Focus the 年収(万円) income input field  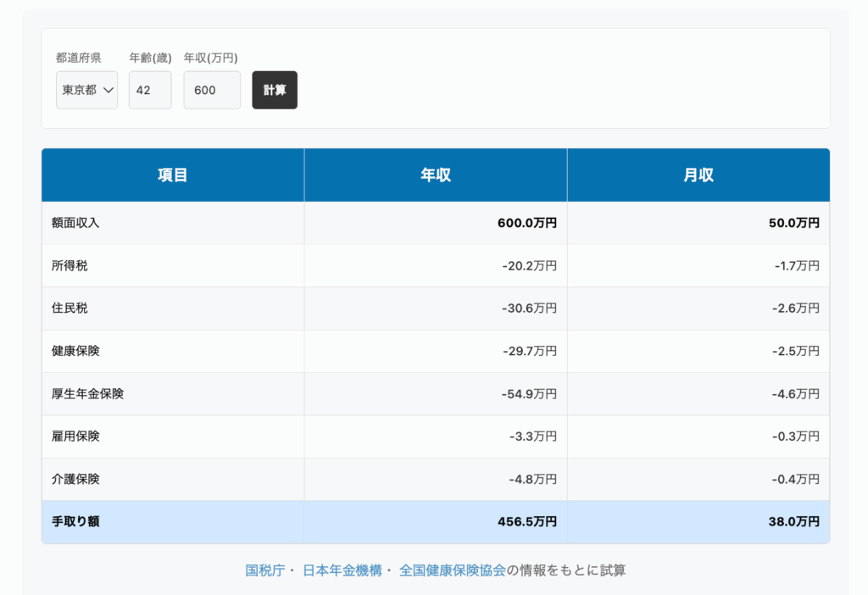click(212, 90)
